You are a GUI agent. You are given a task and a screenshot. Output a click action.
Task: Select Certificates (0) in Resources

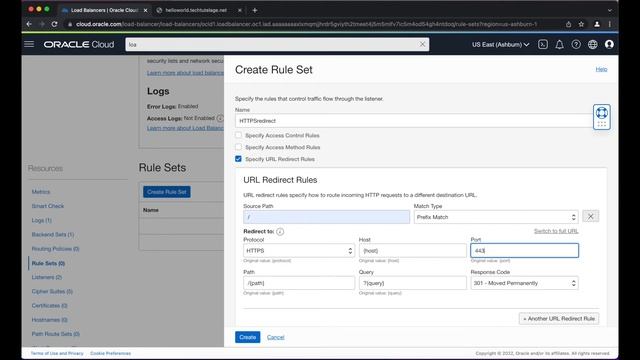click(x=49, y=305)
